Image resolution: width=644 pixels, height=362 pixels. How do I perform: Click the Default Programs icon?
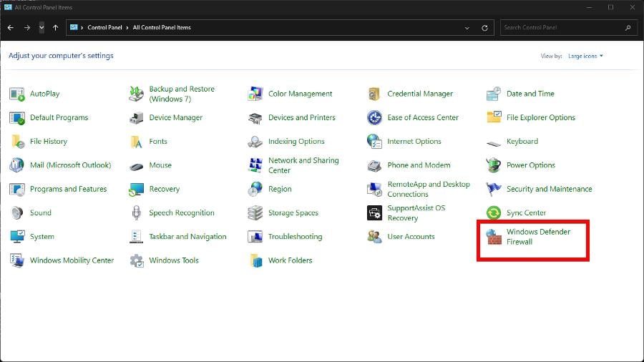[x=17, y=118]
